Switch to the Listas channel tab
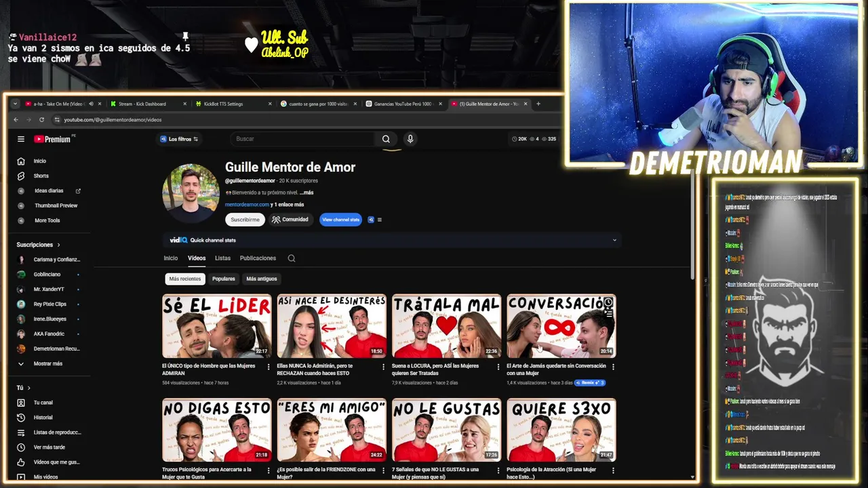The width and height of the screenshot is (868, 488). [222, 258]
